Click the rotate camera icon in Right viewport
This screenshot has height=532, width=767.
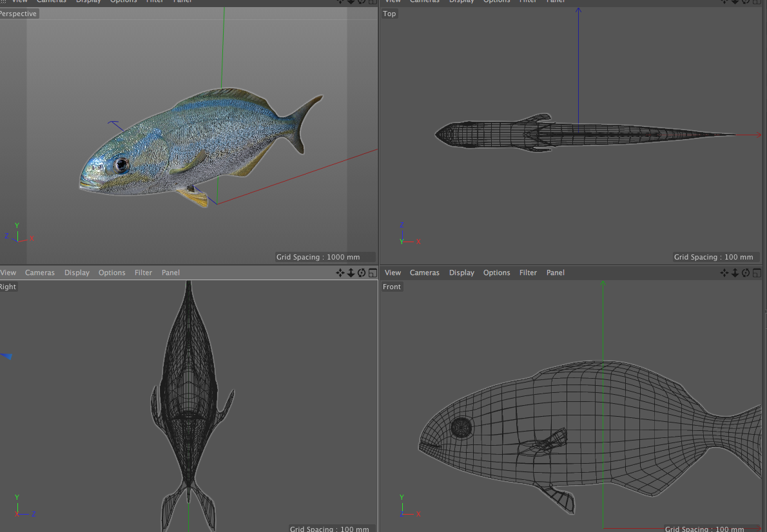point(362,273)
